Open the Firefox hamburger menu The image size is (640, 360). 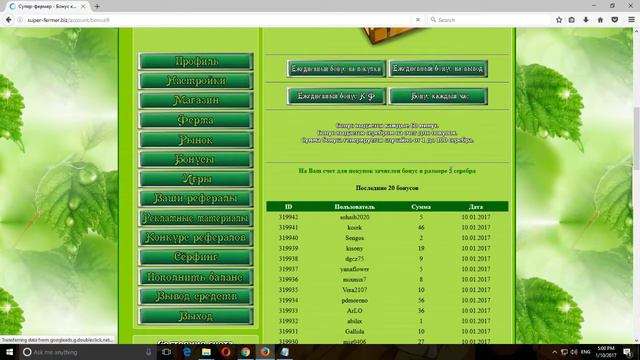pyautogui.click(x=631, y=20)
